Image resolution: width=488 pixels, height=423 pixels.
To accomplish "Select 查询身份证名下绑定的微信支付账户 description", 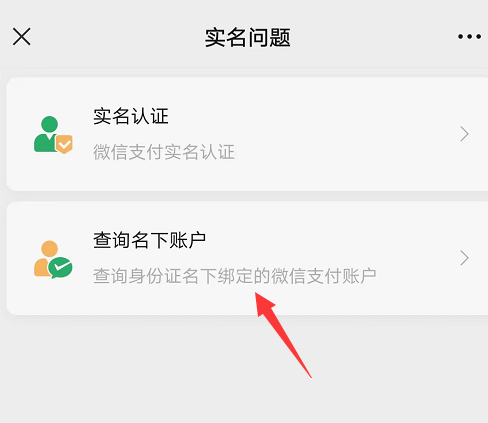I will (x=235, y=276).
